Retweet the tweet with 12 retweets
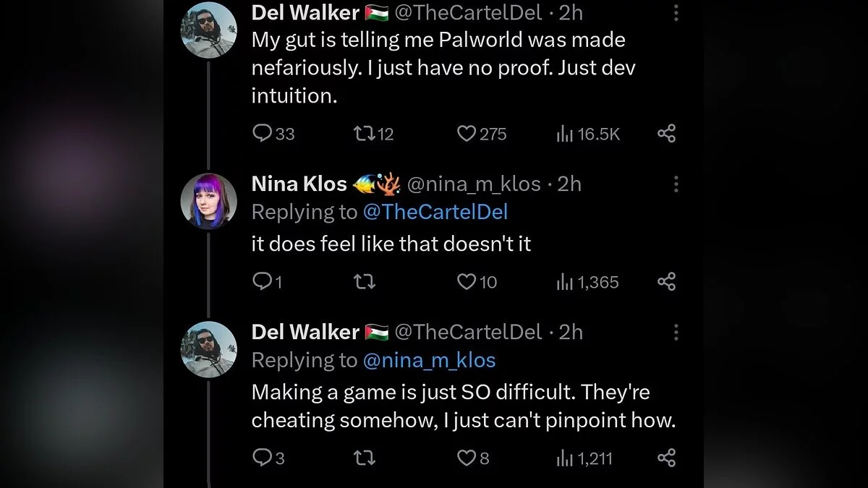Image resolution: width=868 pixels, height=488 pixels. click(362, 134)
